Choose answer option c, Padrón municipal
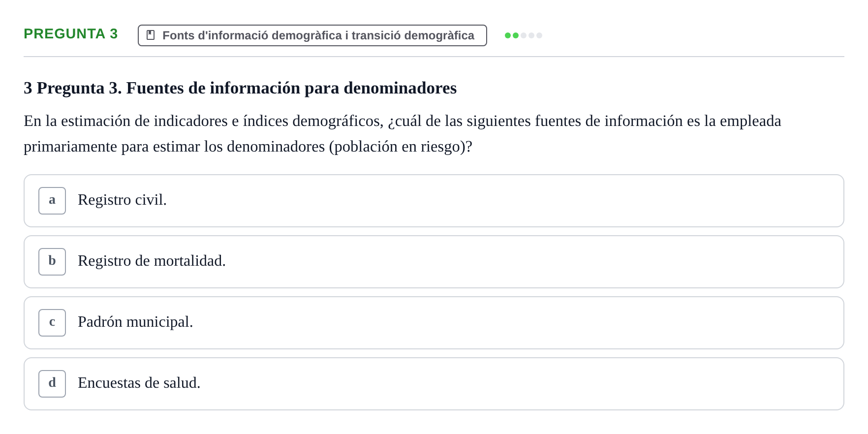Viewport: 868px width, 434px height. 434,323
